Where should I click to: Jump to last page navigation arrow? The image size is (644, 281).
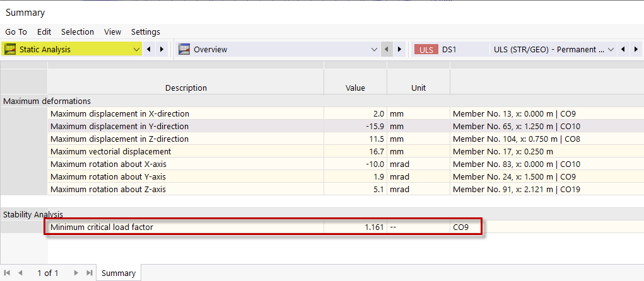(89, 273)
